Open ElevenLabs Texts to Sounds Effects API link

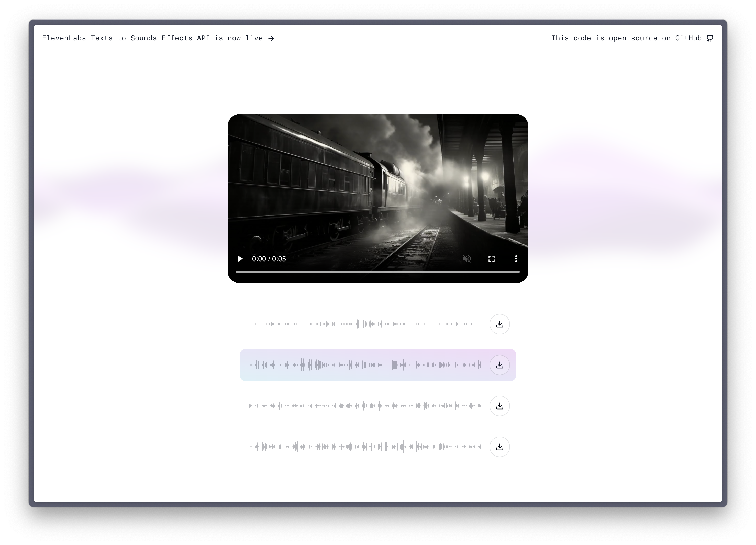point(126,38)
